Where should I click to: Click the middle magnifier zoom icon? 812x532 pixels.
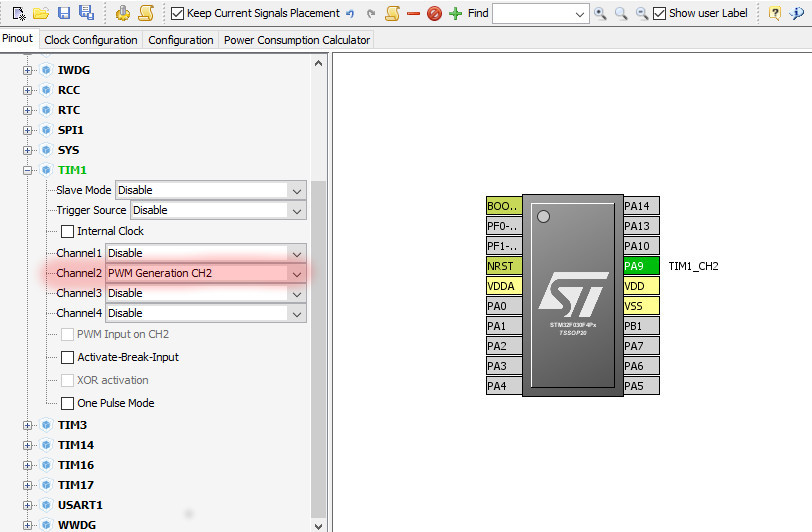point(621,13)
